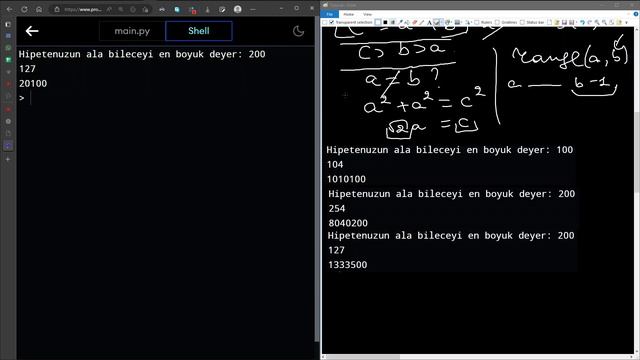Select the eraser tool in paint toolbar
Viewport: 640px width, 360px height.
415,22
